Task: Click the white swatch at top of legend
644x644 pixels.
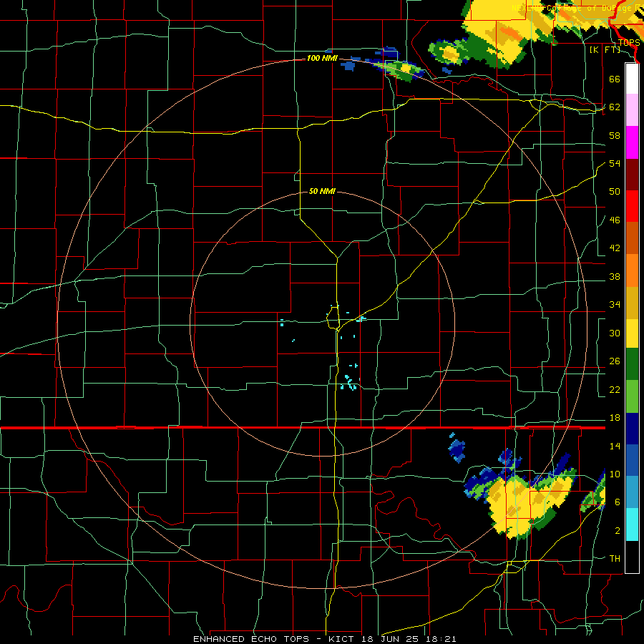Action: tap(632, 79)
